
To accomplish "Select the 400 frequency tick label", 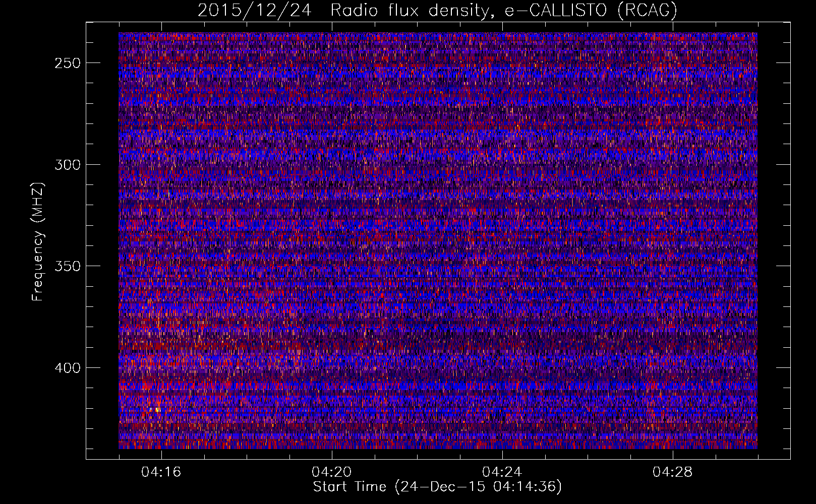I will coord(68,368).
